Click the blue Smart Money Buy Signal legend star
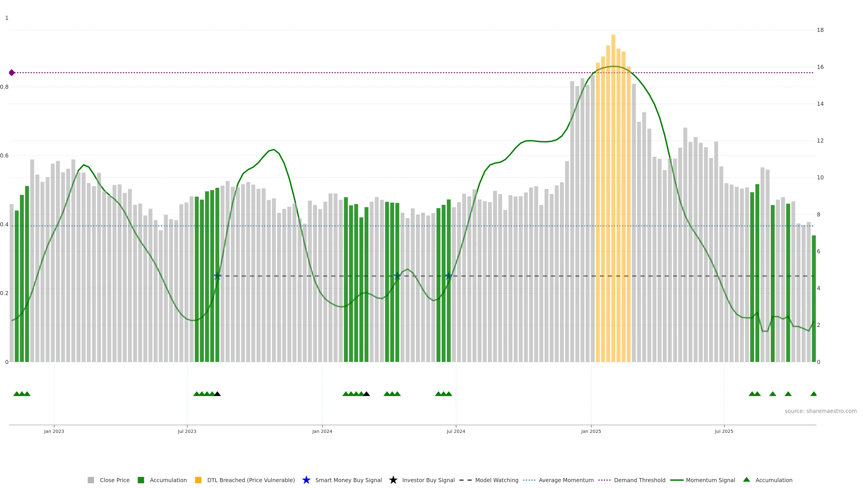Image resolution: width=868 pixels, height=488 pixels. click(306, 480)
